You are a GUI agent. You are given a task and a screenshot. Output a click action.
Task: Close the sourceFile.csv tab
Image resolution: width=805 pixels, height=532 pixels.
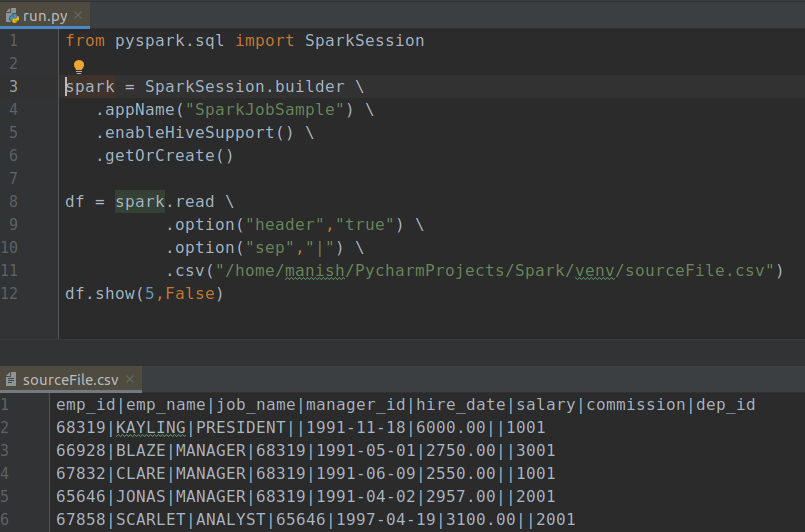point(130,379)
